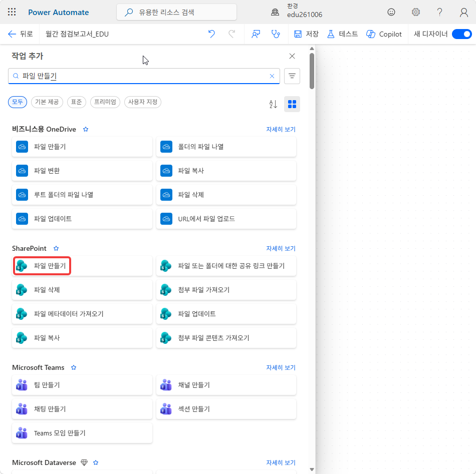The width and height of the screenshot is (476, 474).
Task: Open the app launcher waffle icon
Action: [x=12, y=12]
